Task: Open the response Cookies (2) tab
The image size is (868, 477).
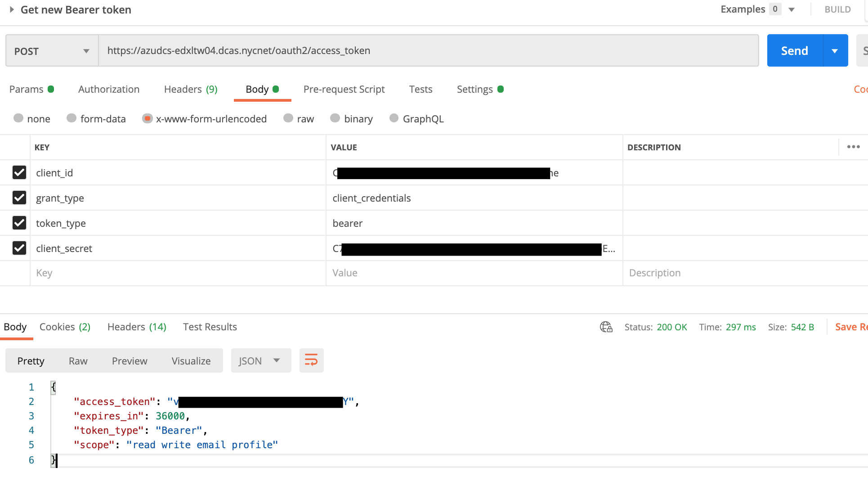Action: click(x=65, y=327)
